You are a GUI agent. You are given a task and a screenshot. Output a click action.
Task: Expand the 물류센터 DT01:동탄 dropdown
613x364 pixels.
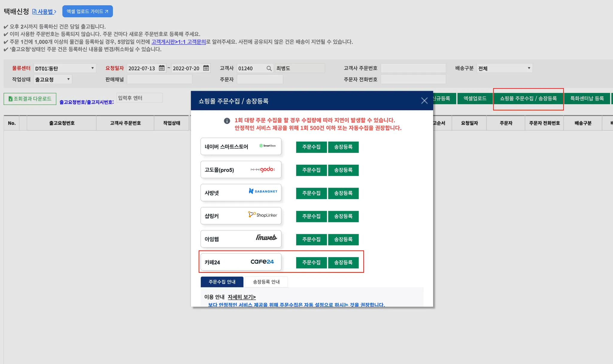pos(65,68)
